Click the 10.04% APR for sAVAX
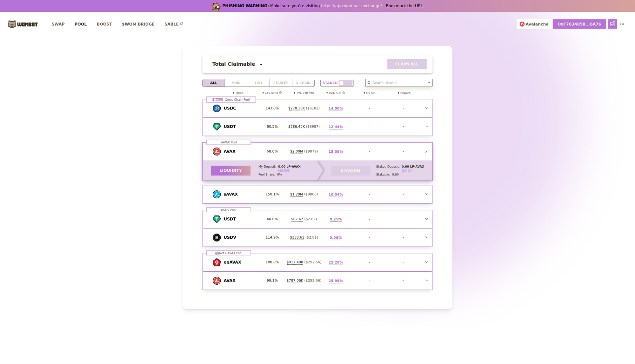Viewport: 635px width, 364px height. (336, 195)
